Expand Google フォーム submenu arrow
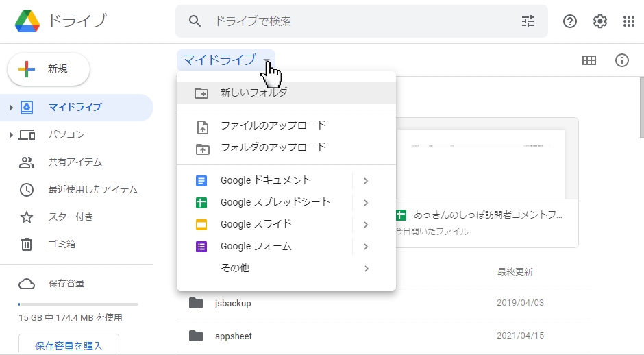644x355 pixels. pos(366,247)
